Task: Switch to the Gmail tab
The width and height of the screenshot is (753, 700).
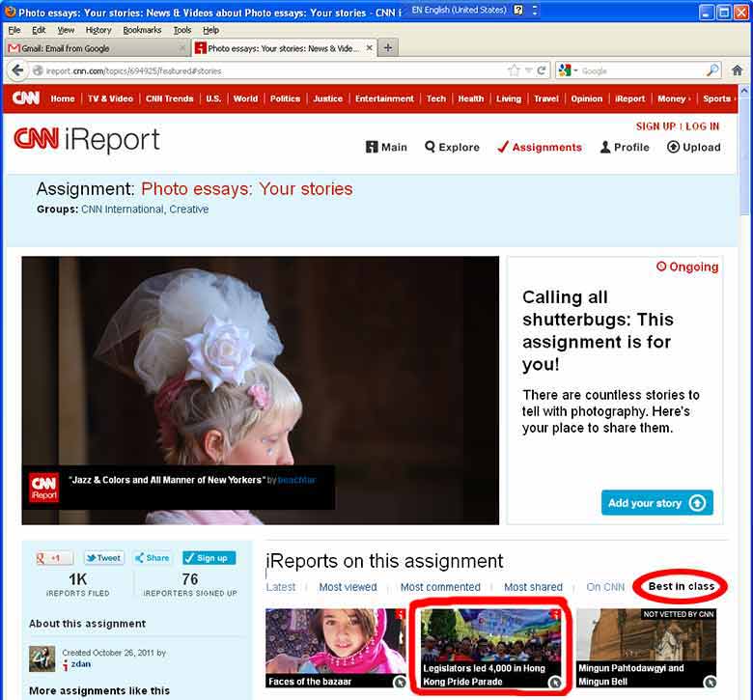Action: click(x=96, y=48)
